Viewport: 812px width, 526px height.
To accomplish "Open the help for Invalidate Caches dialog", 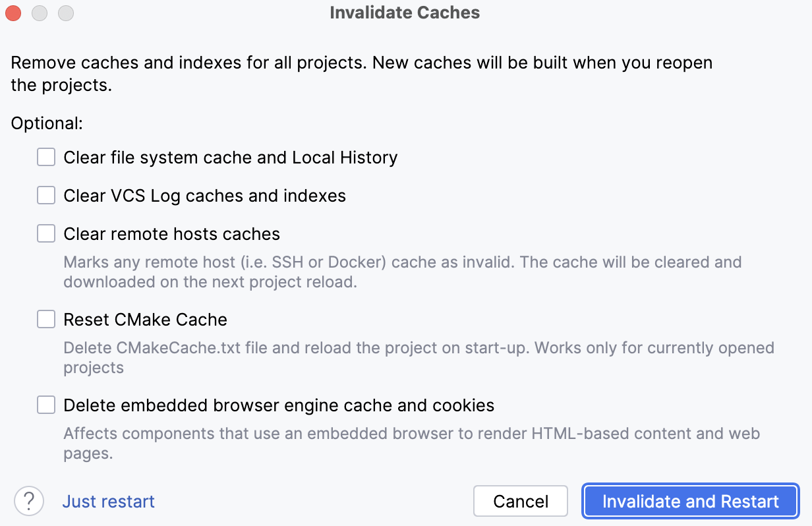I will (x=28, y=501).
